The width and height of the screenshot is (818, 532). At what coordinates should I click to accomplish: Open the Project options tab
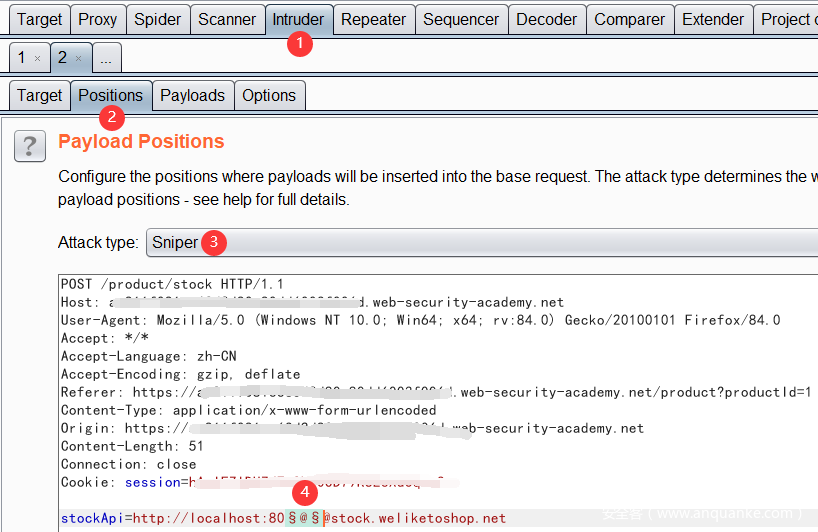point(787,20)
